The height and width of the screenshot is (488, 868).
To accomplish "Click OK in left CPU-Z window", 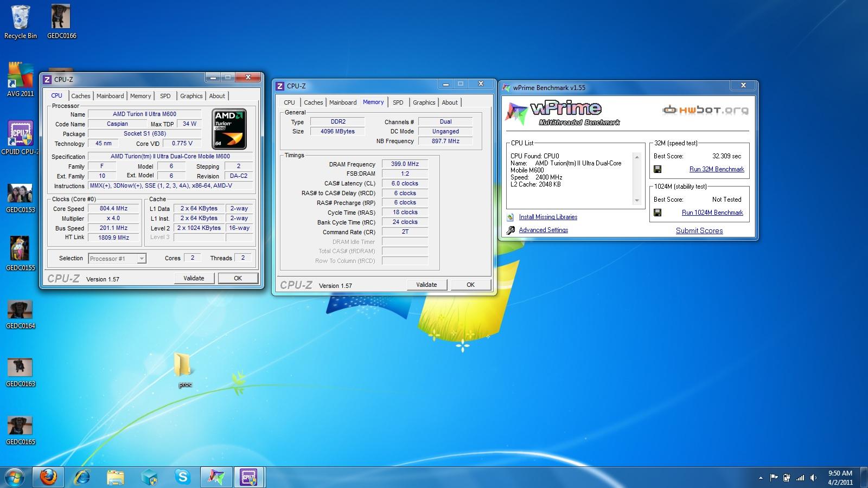I will click(x=238, y=278).
